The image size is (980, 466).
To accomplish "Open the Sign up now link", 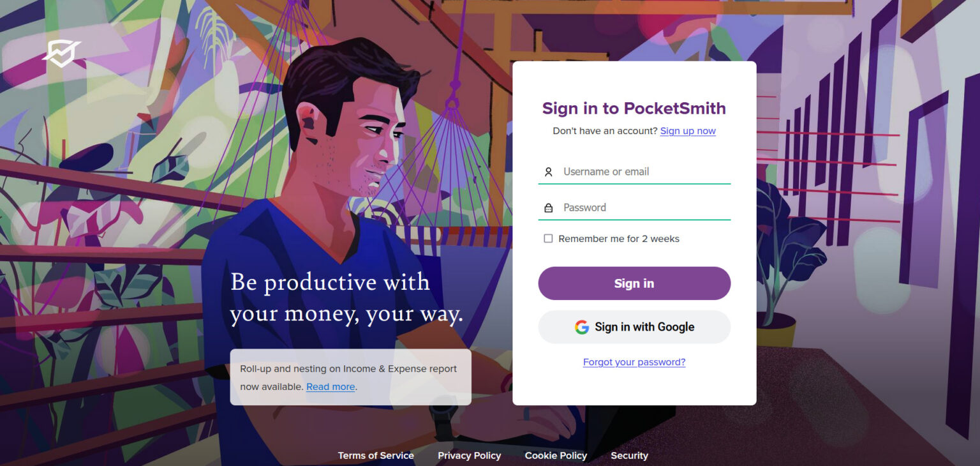I will (688, 131).
